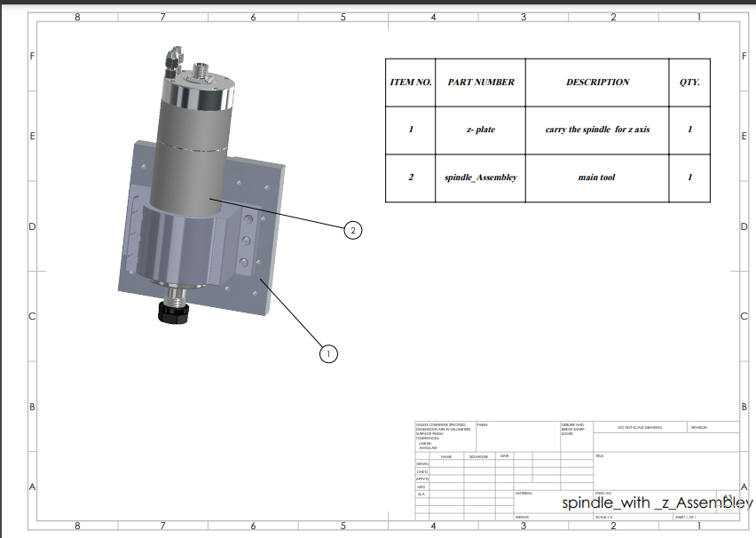The height and width of the screenshot is (538, 756).
Task: Click item number 1 in z- plate row
Action: click(410, 130)
